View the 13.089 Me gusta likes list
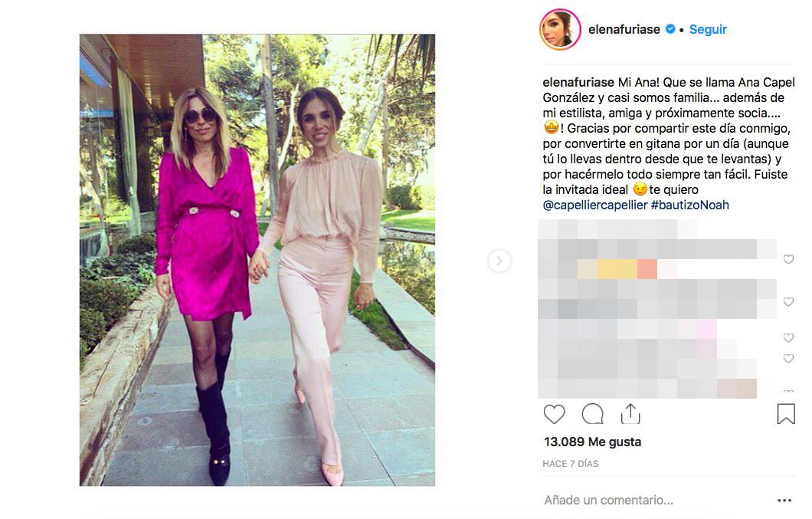The image size is (812, 519). (x=592, y=442)
